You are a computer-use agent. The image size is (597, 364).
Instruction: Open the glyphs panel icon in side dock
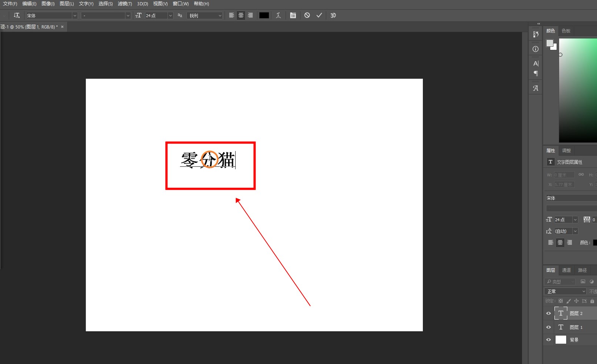tap(536, 88)
